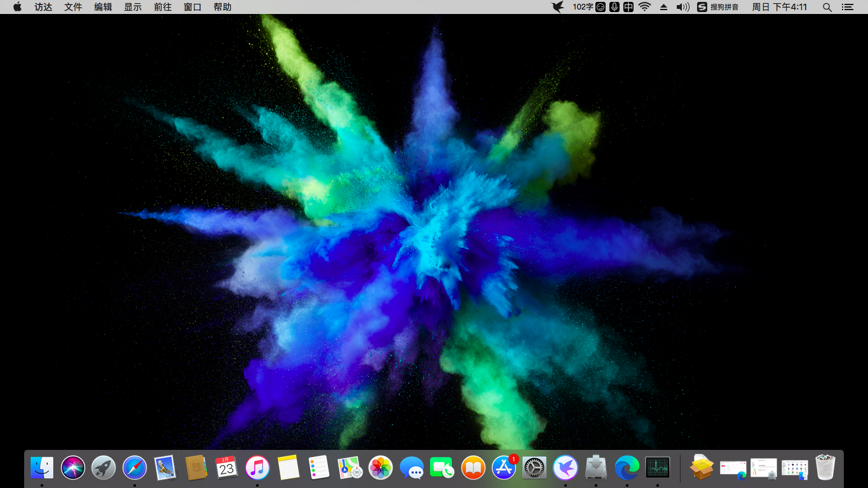Open Activity Monitor in Dock
The width and height of the screenshot is (868, 488).
658,468
